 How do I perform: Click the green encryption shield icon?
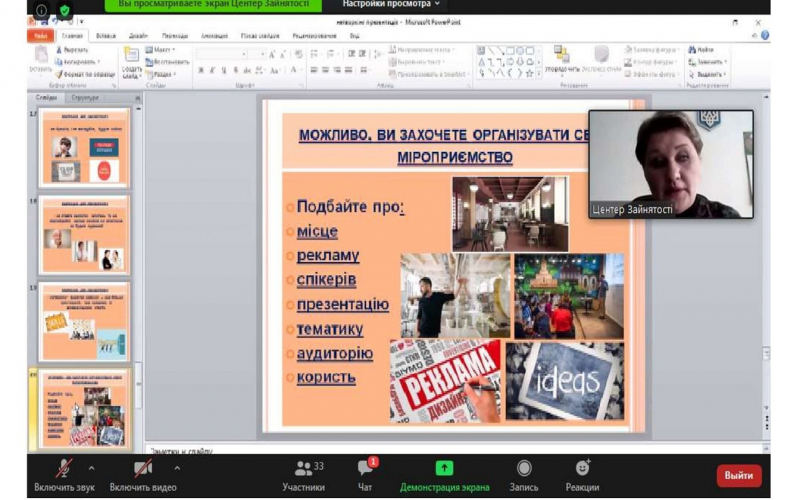tap(64, 10)
